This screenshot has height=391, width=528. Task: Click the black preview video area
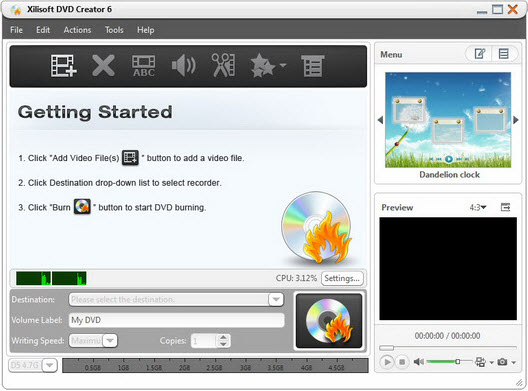[448, 268]
